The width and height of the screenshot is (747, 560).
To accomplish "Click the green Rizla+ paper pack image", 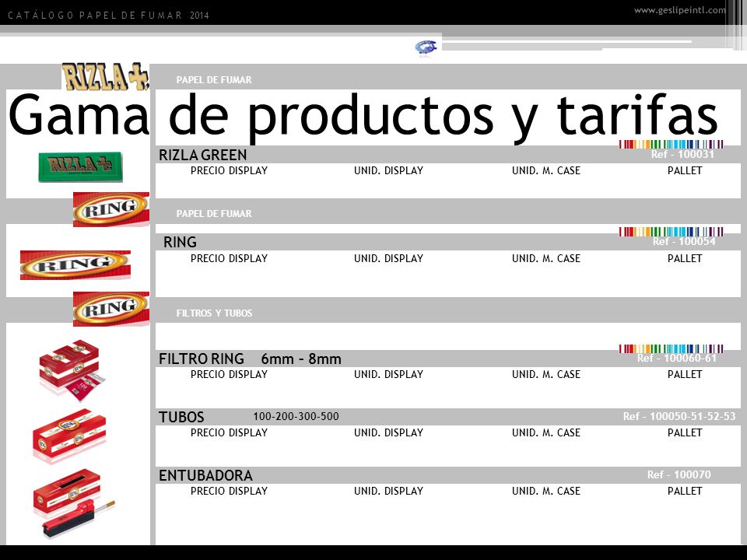I will [80, 166].
